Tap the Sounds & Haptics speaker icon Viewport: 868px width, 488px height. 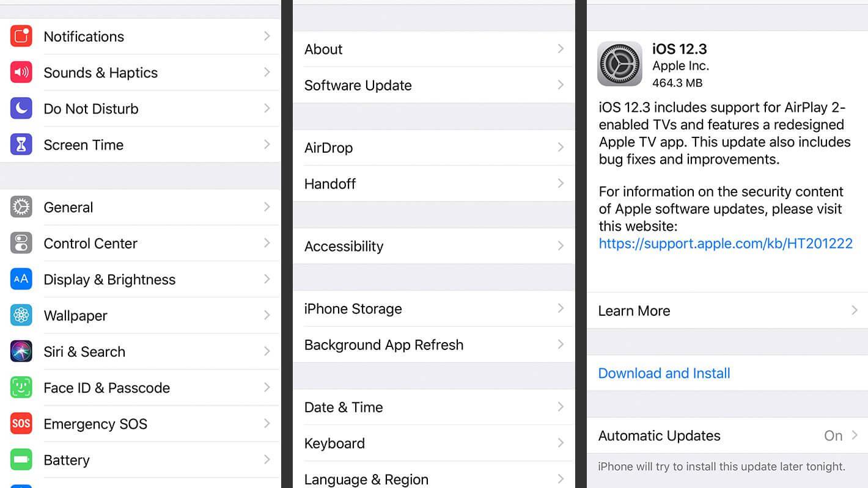tap(21, 73)
